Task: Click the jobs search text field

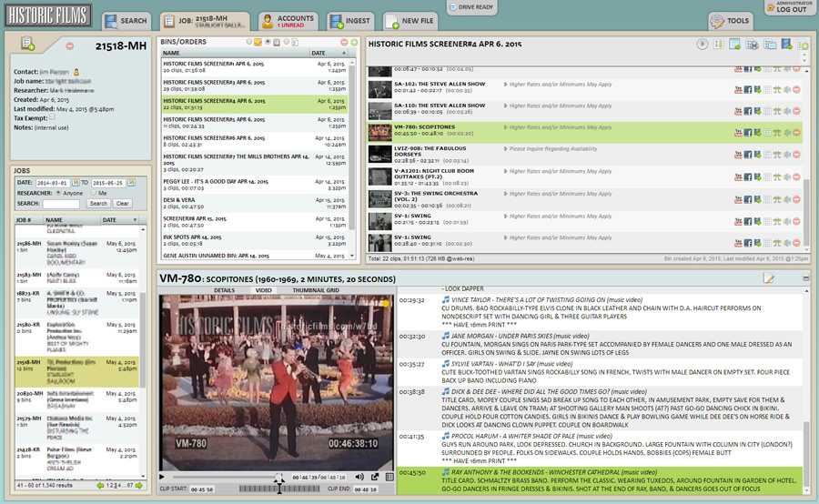Action: click(x=61, y=204)
